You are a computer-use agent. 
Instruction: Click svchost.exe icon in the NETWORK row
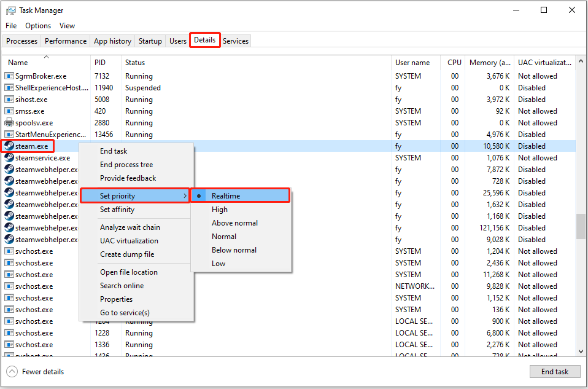(x=9, y=286)
